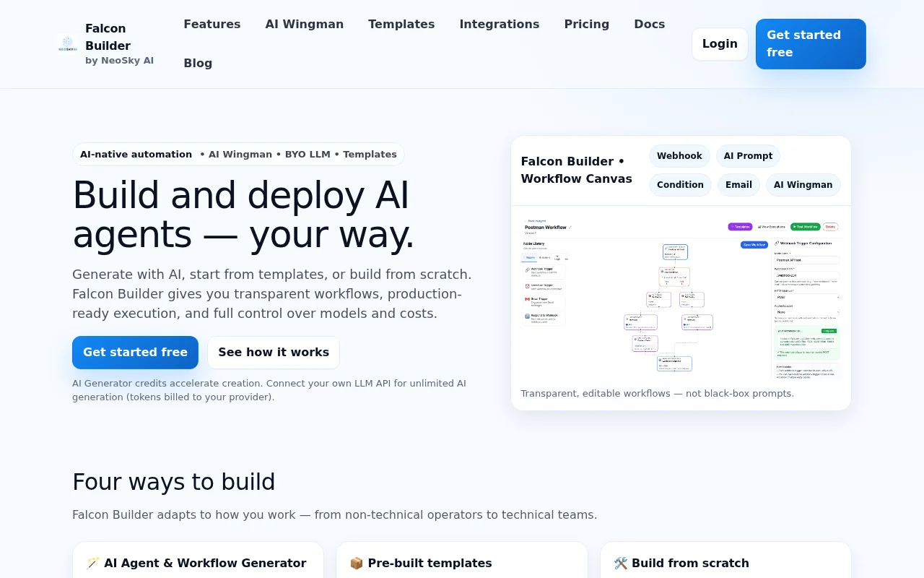The height and width of the screenshot is (578, 924).
Task: Go to Templates in the top navigation
Action: (x=401, y=24)
